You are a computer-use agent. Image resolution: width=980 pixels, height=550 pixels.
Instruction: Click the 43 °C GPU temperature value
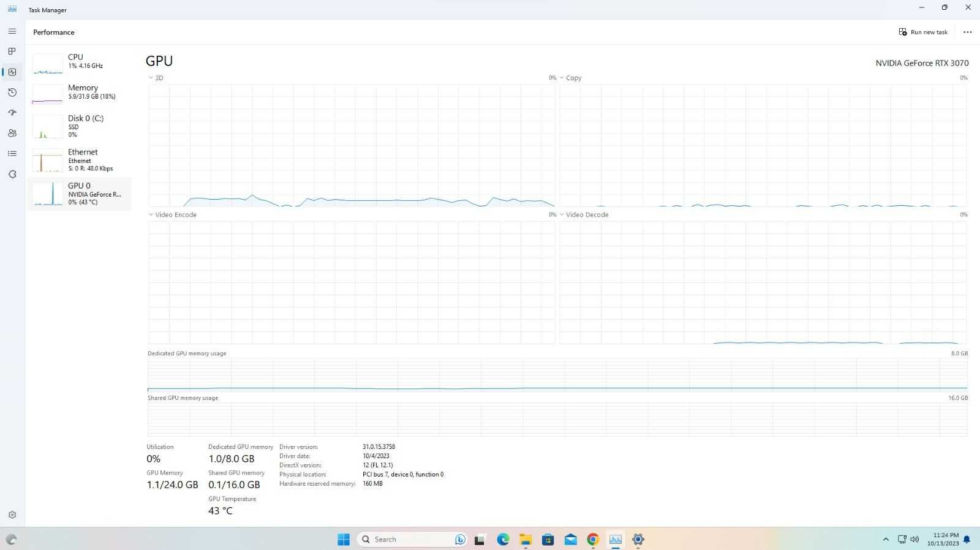click(221, 511)
